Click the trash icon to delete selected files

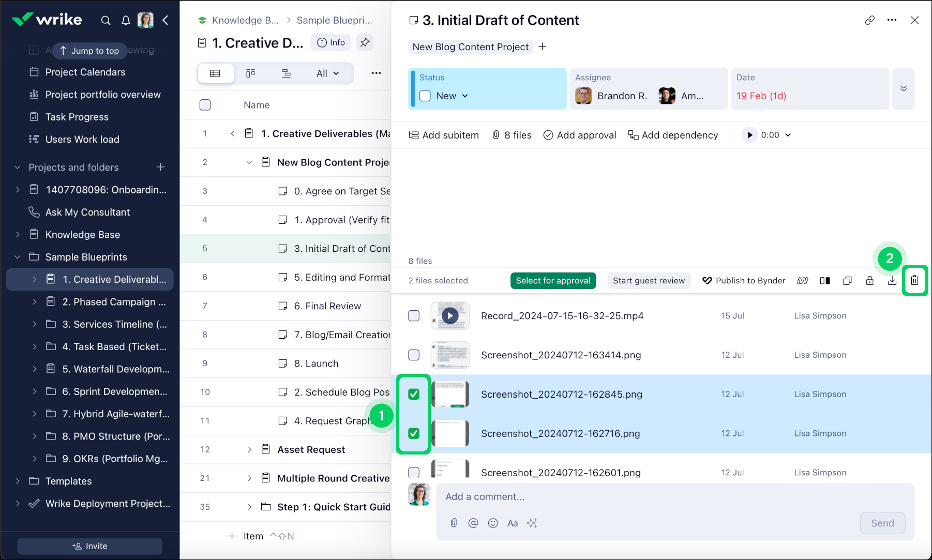(914, 280)
